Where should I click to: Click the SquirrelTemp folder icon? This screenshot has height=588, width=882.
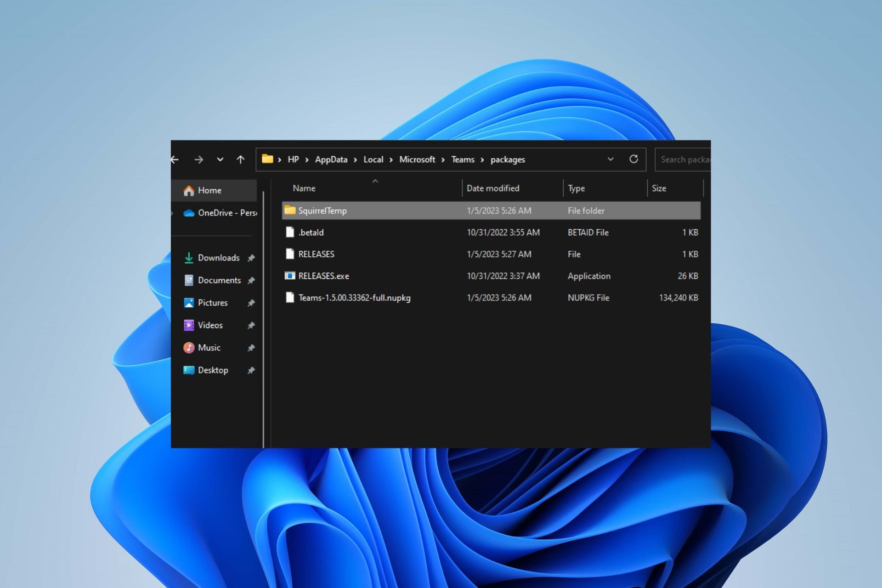(x=289, y=210)
